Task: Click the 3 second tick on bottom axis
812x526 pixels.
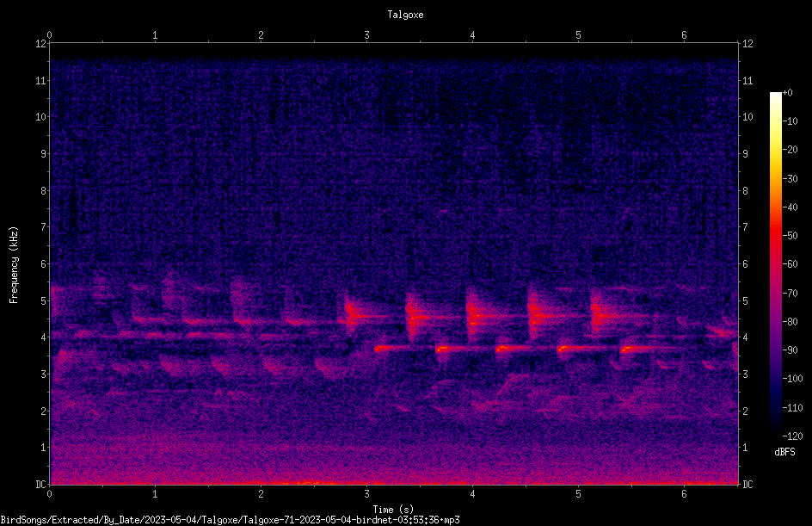Action: pos(366,494)
